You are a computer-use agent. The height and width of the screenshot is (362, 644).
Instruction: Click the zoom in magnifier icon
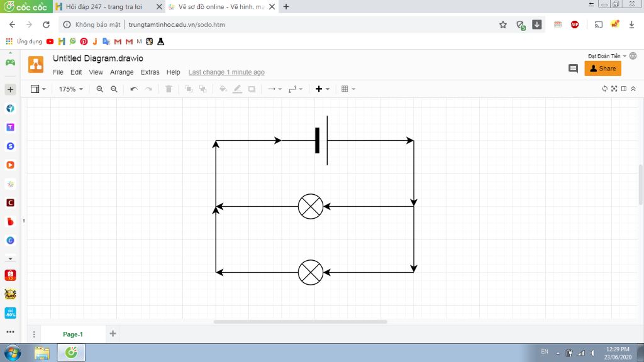100,89
